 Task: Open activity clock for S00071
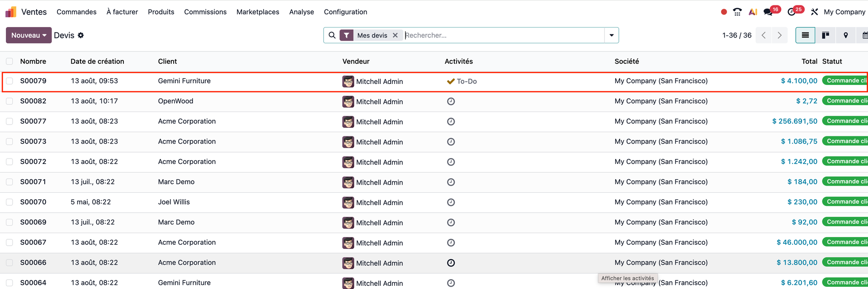451,182
